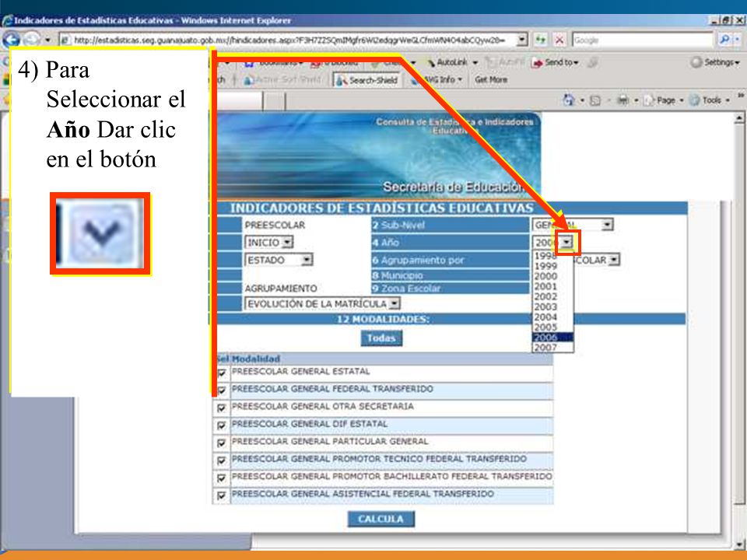747x560 pixels.
Task: Click the '8 Municipio' label
Action: tap(398, 275)
